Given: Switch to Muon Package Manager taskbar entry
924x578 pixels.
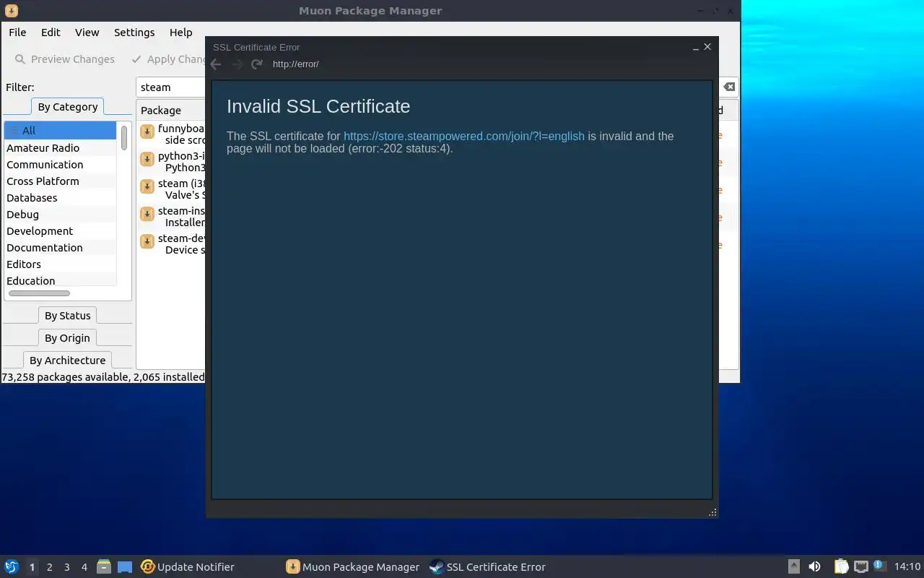Looking at the screenshot, I should tap(352, 567).
